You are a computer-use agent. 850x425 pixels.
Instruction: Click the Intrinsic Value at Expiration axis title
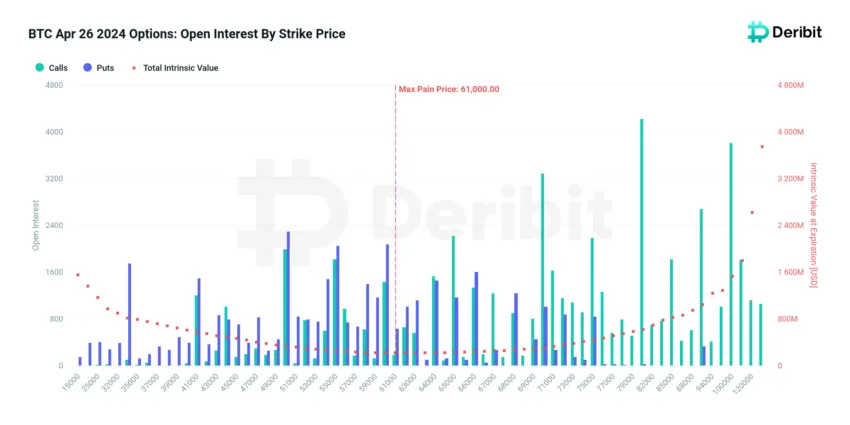814,225
